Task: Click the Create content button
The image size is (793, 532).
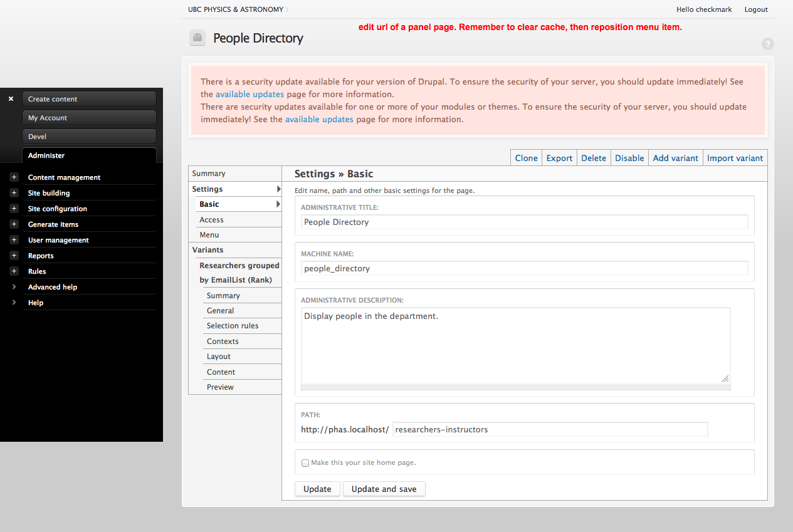Action: tap(89, 99)
